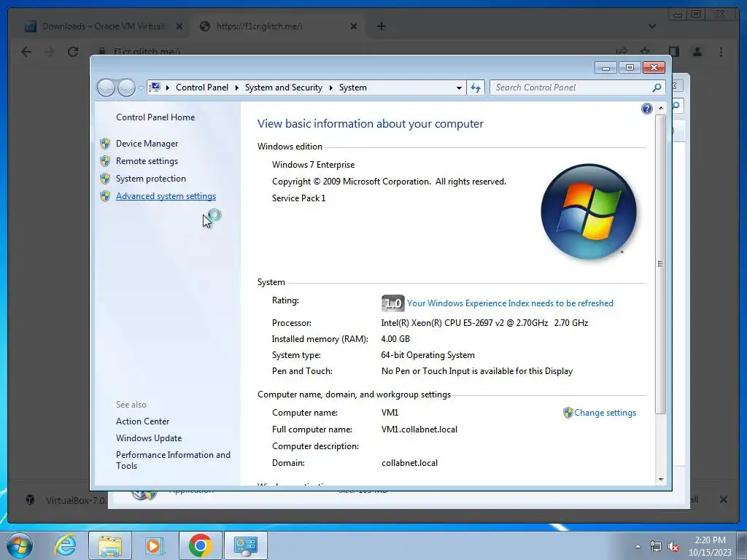Open Device Manager from the sidebar

click(x=147, y=144)
